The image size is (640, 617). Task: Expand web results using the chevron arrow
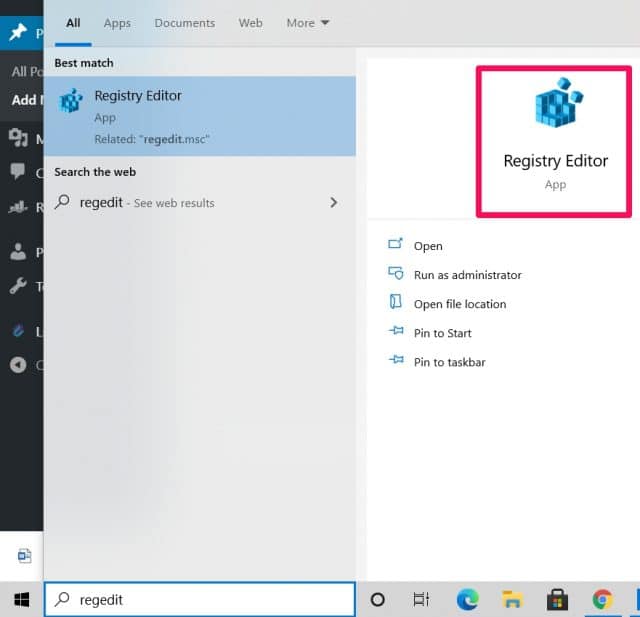click(334, 203)
